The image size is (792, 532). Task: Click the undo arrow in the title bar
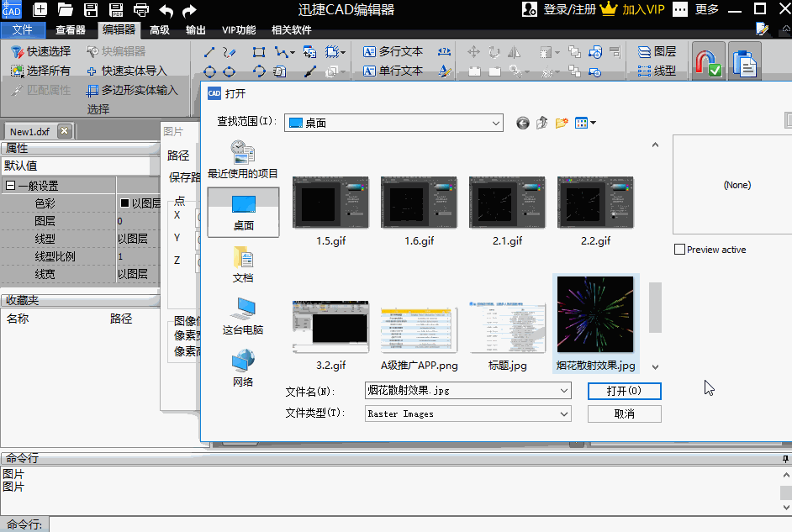[x=166, y=10]
